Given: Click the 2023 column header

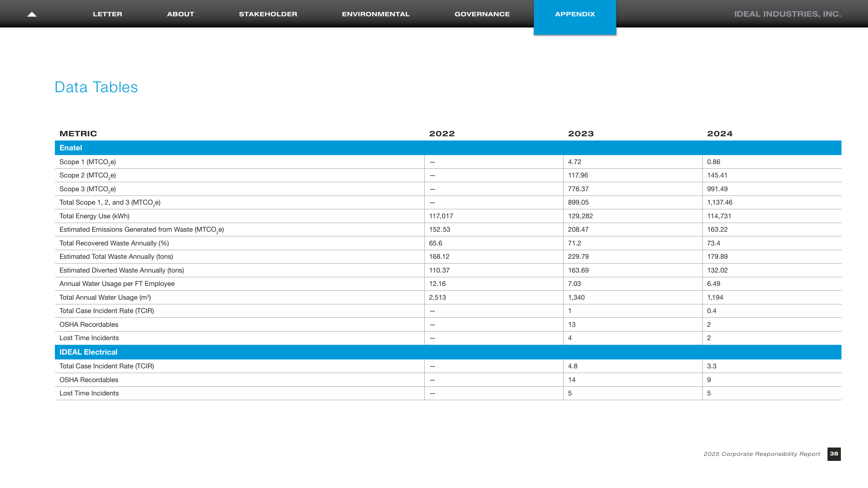Looking at the screenshot, I should click(581, 134).
